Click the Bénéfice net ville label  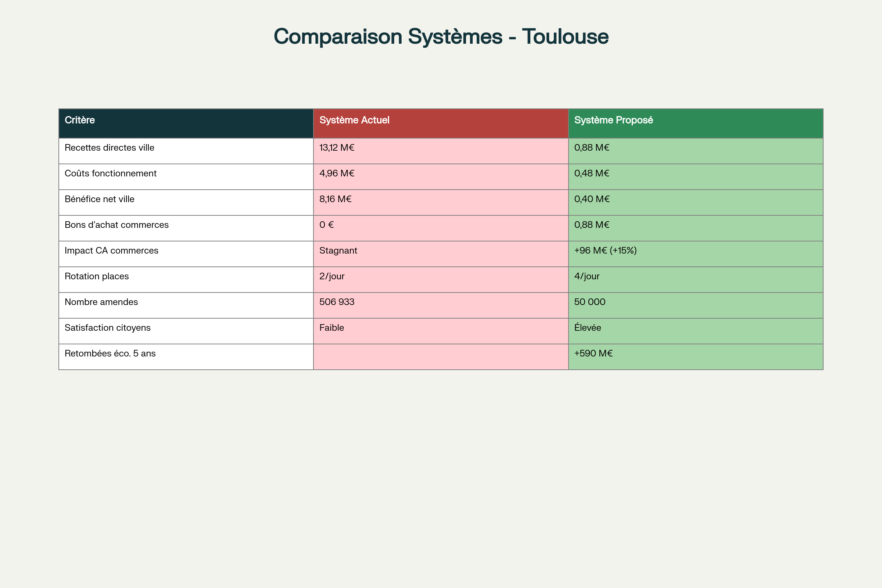(x=99, y=199)
